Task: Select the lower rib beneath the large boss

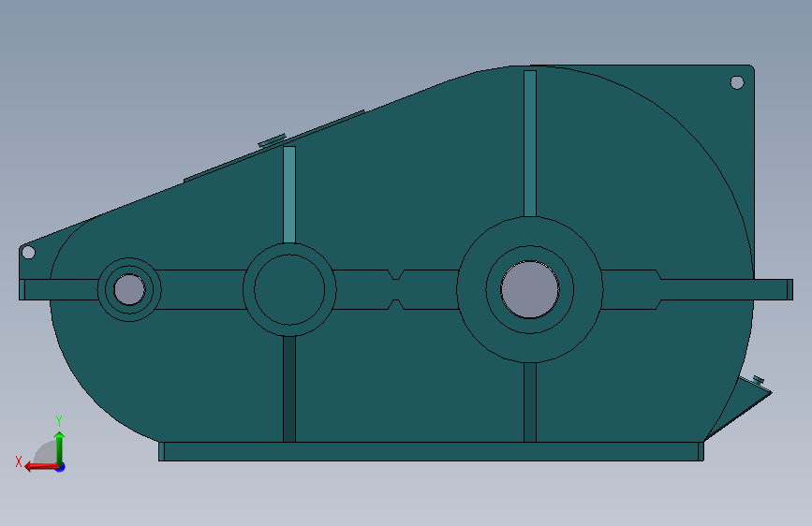Action: (x=530, y=402)
